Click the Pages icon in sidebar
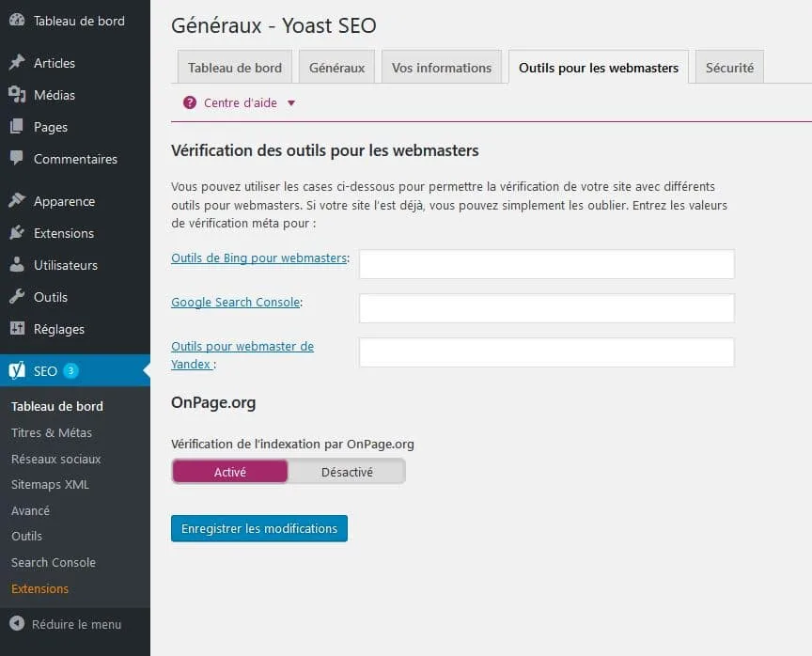812x656 pixels. click(17, 126)
